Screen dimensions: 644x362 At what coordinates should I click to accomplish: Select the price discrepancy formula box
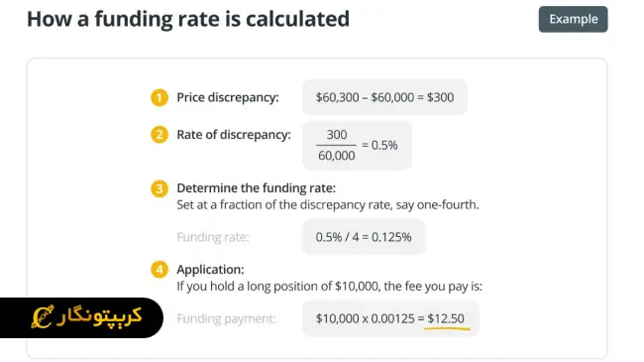(384, 97)
